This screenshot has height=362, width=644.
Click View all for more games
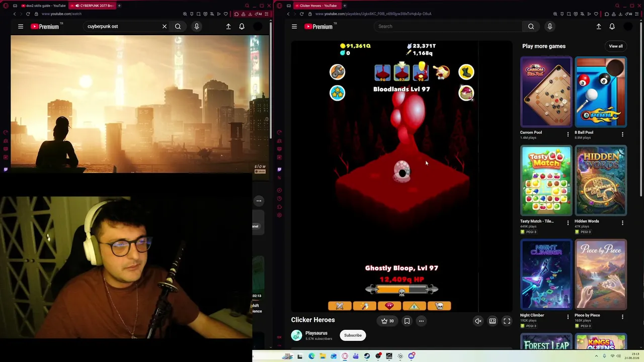(x=616, y=46)
